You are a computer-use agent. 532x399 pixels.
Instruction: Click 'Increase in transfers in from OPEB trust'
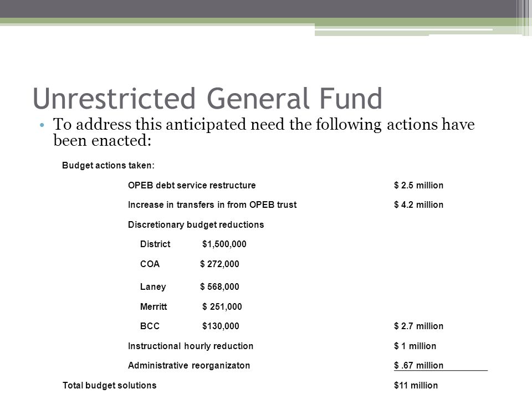click(212, 204)
